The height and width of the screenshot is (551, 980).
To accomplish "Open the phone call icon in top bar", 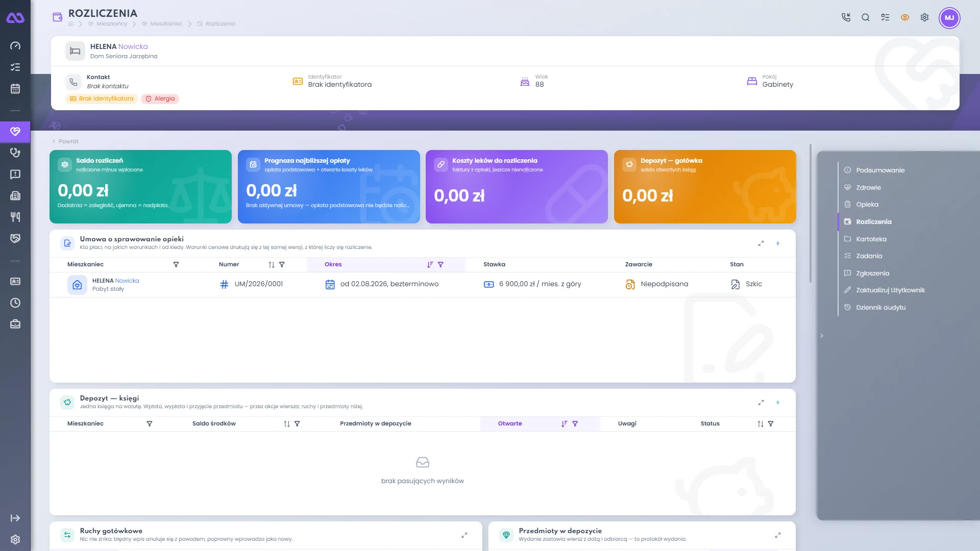I will 846,17.
